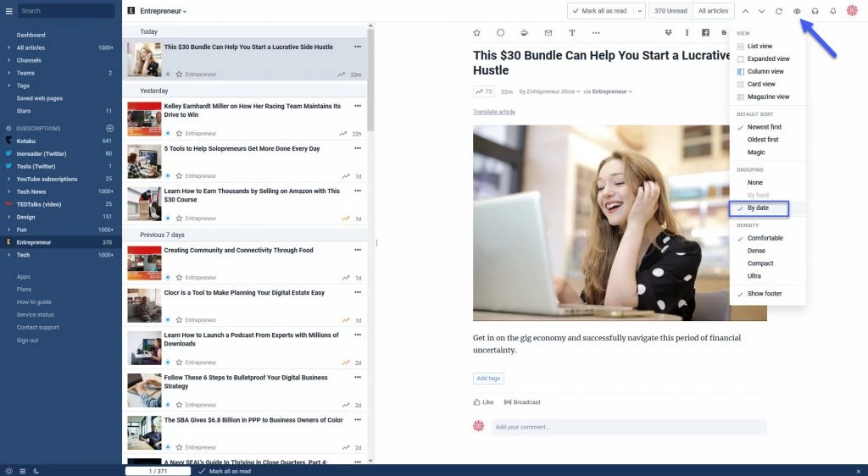Add a new subscription with plus icon
Viewport: 868px width, 476px height.
click(x=109, y=128)
